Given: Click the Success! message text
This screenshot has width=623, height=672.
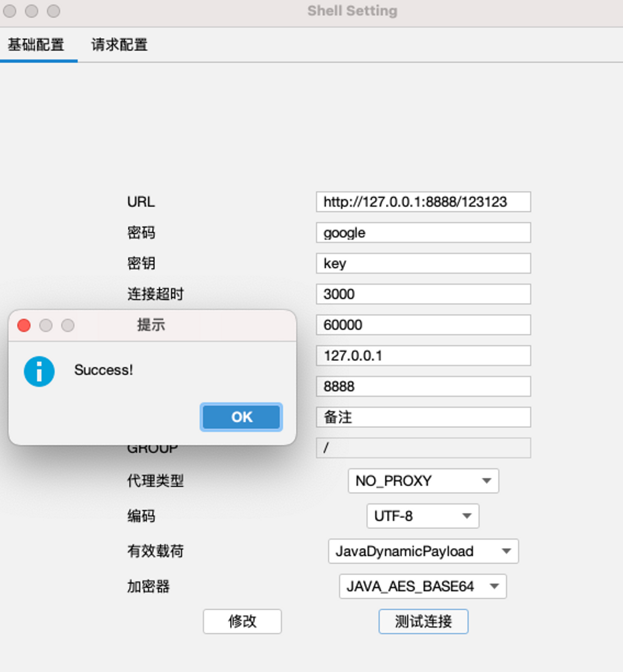Looking at the screenshot, I should point(103,370).
